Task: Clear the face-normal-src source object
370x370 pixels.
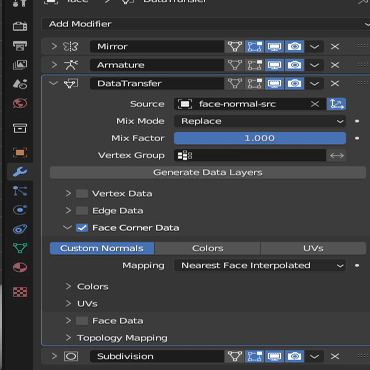Action: coord(315,104)
